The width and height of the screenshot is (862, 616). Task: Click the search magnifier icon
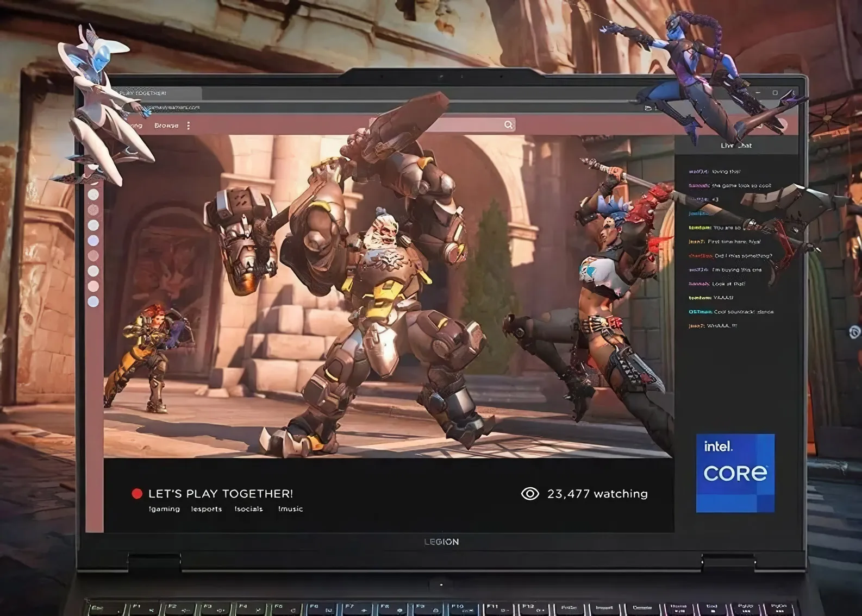(508, 125)
